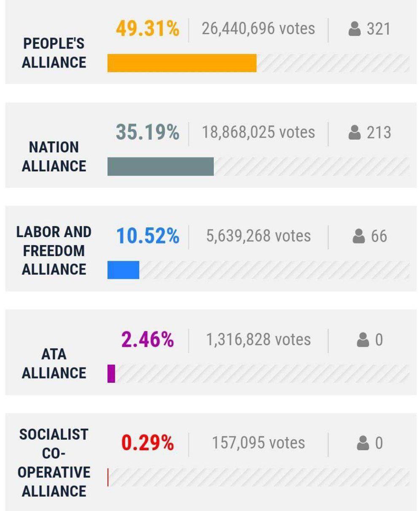Click the 5,639,268 votes count
Viewport: 420px width, 511px height.
[258, 236]
